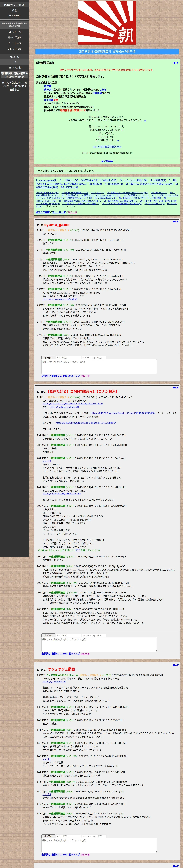The image size is (183, 868).
Task: Click スレッド一覧 below the thread list
Action: [59, 212]
